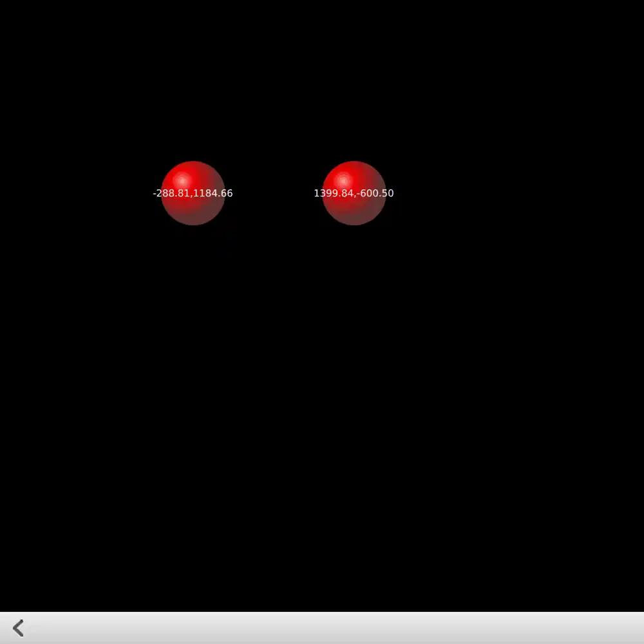Click the 1399.84,-600.50 coordinate label

click(354, 193)
